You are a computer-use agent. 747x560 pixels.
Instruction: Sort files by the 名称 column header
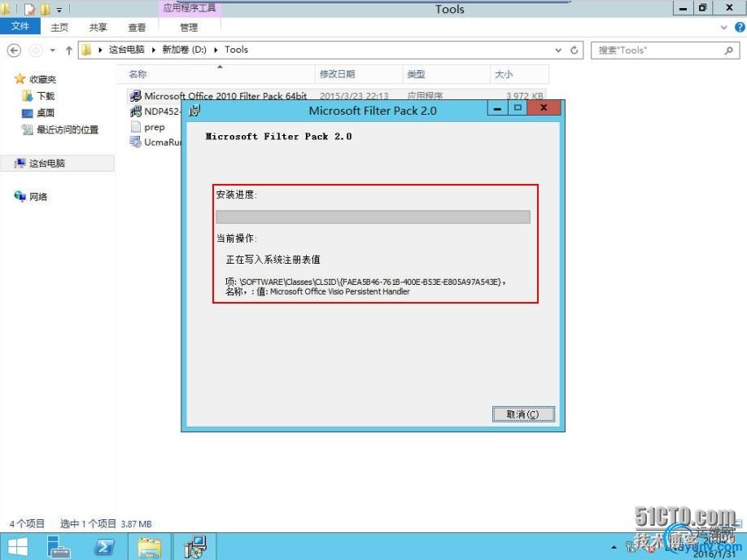(x=216, y=74)
